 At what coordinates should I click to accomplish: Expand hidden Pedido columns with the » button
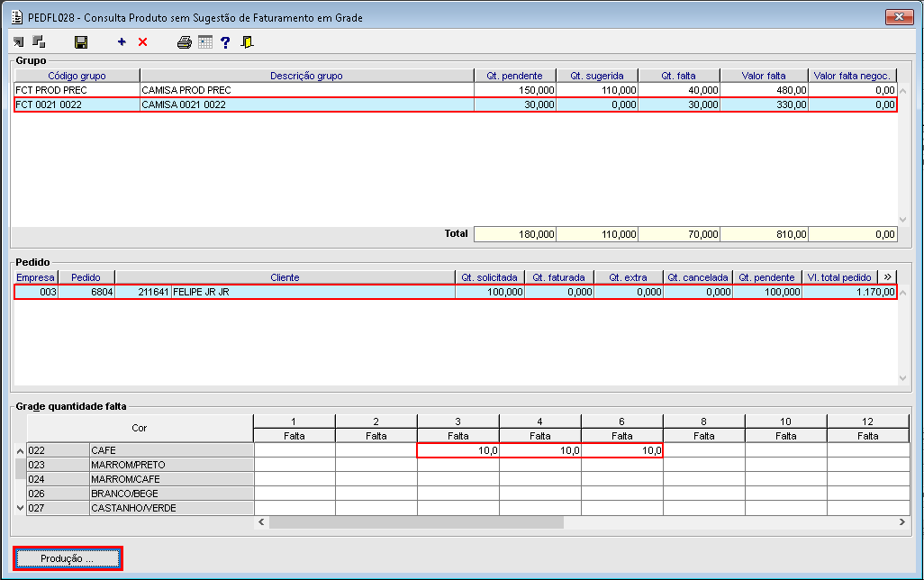tap(887, 277)
